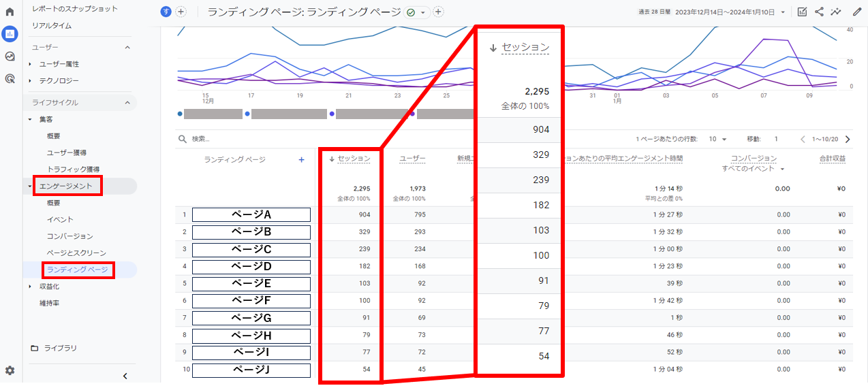Image resolution: width=868 pixels, height=388 pixels.
Task: Collapse the ユーザー section
Action: [127, 47]
